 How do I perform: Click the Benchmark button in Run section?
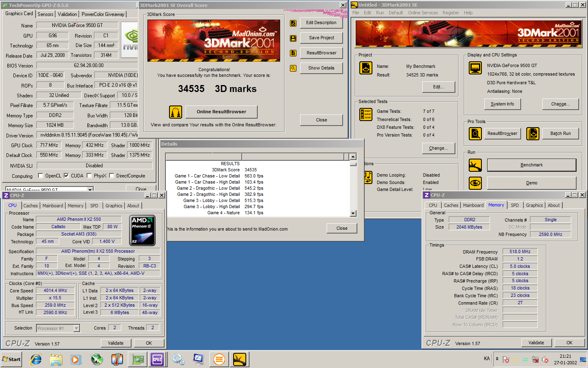point(532,165)
